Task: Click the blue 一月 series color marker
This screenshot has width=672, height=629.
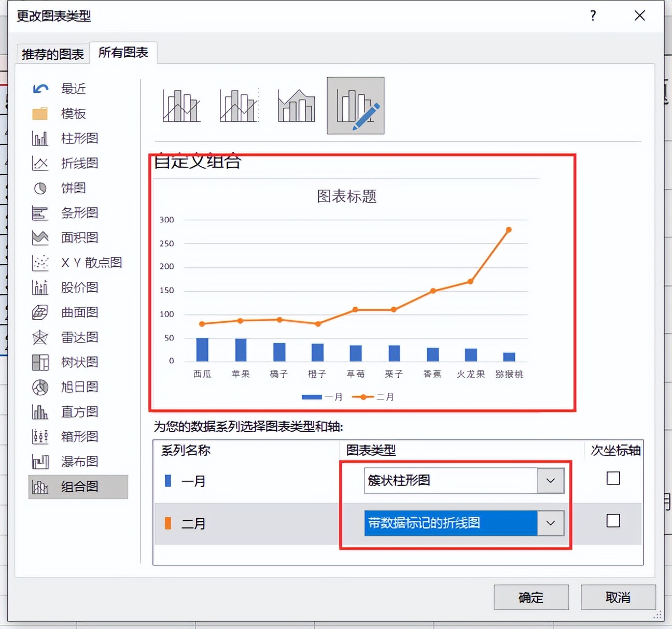Action: pos(168,481)
